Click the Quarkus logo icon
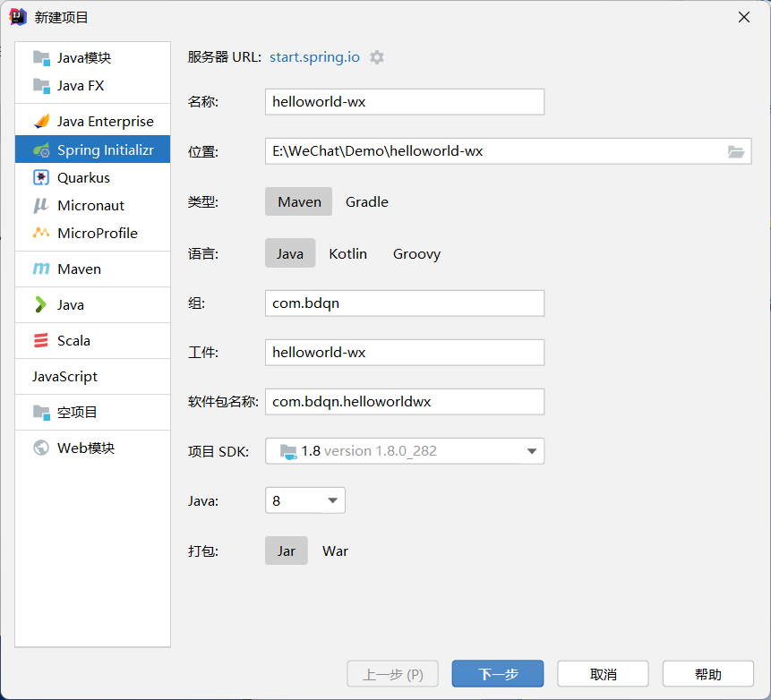This screenshot has width=771, height=700. tap(41, 177)
